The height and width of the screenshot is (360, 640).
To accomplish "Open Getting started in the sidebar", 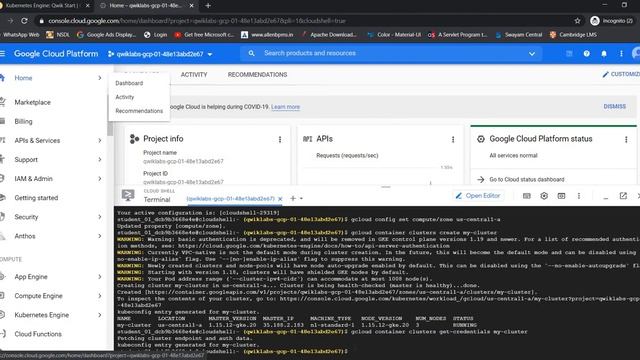I will (x=36, y=198).
